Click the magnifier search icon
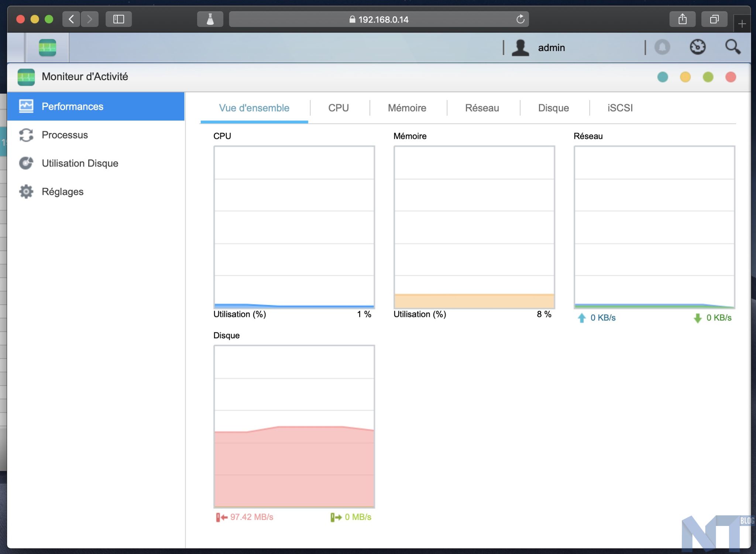Image resolution: width=756 pixels, height=554 pixels. [732, 47]
